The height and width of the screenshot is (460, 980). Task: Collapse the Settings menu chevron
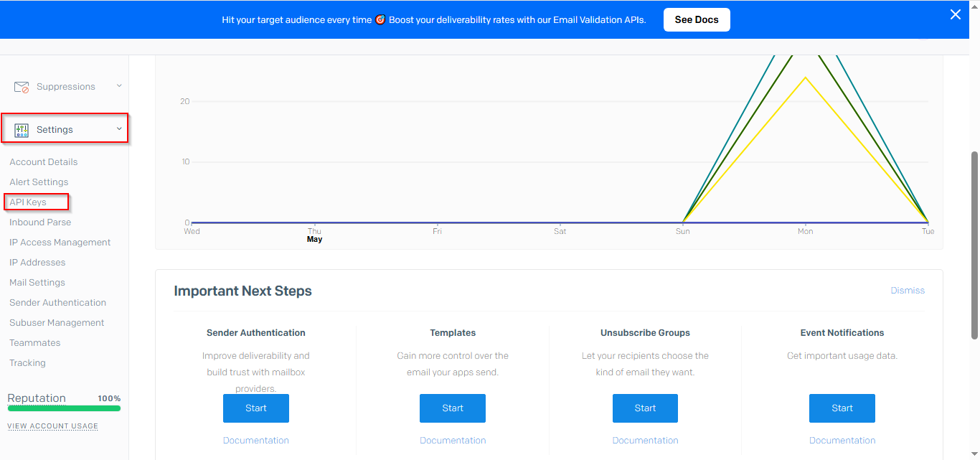pyautogui.click(x=119, y=129)
